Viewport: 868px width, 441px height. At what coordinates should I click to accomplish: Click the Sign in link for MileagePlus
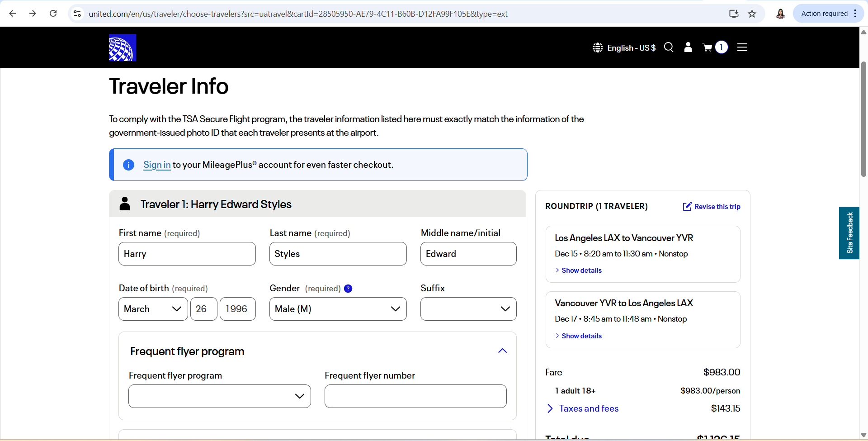pos(157,165)
